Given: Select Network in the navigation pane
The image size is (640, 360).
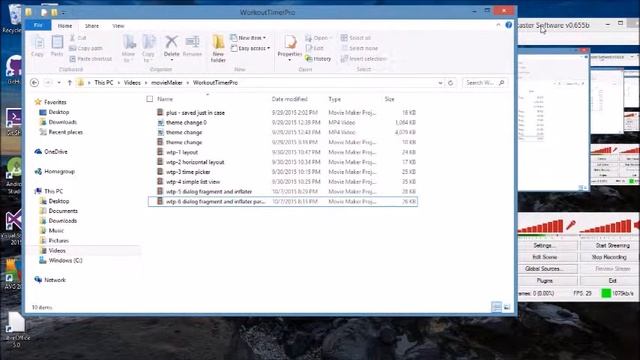Looking at the screenshot, I should [55, 280].
